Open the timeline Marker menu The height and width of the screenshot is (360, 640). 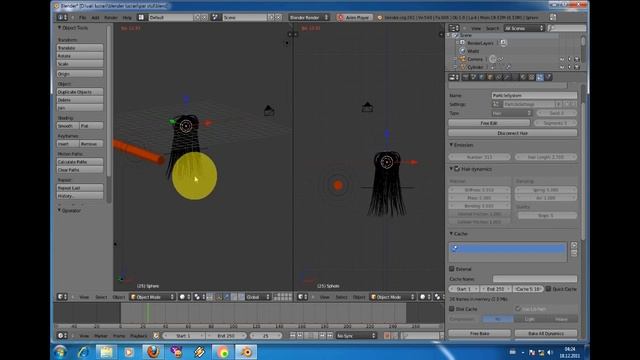[101, 336]
